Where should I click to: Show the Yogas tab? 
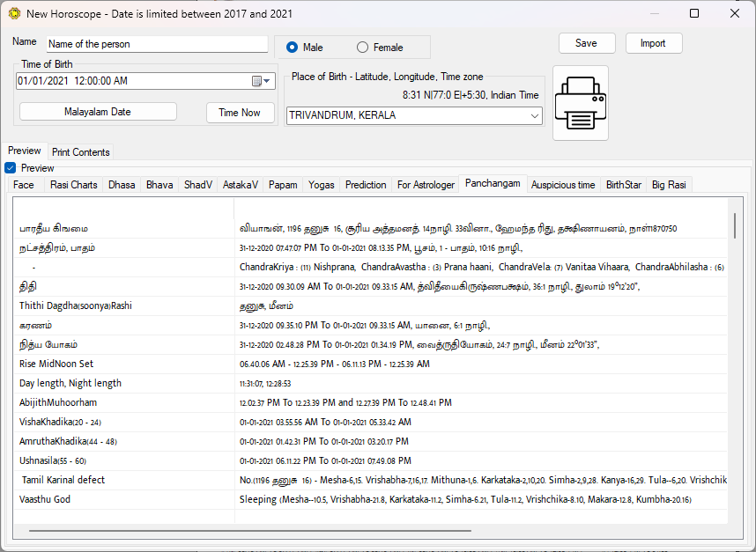click(321, 185)
